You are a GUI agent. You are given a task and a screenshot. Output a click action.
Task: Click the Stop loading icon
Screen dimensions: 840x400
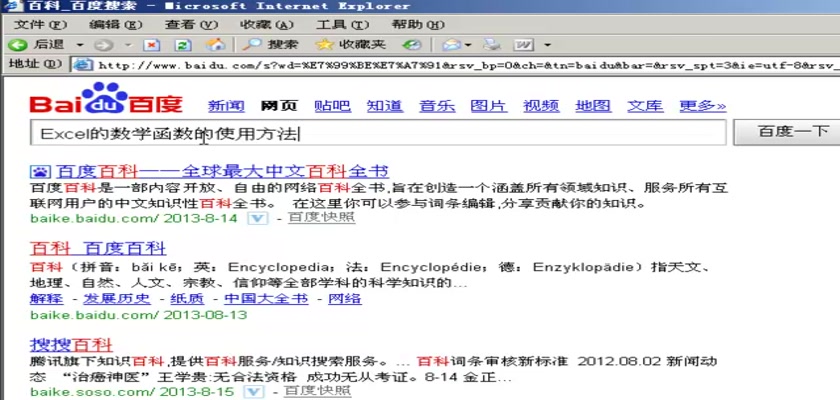point(152,45)
